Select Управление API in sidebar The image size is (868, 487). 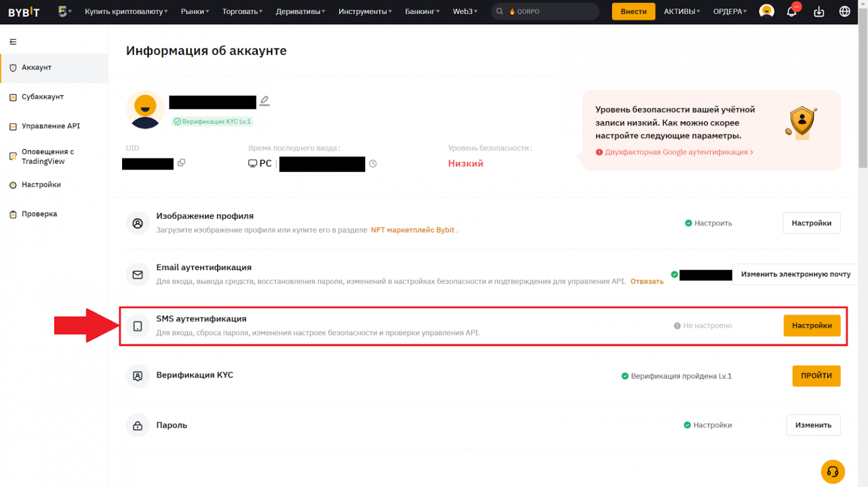tap(50, 126)
